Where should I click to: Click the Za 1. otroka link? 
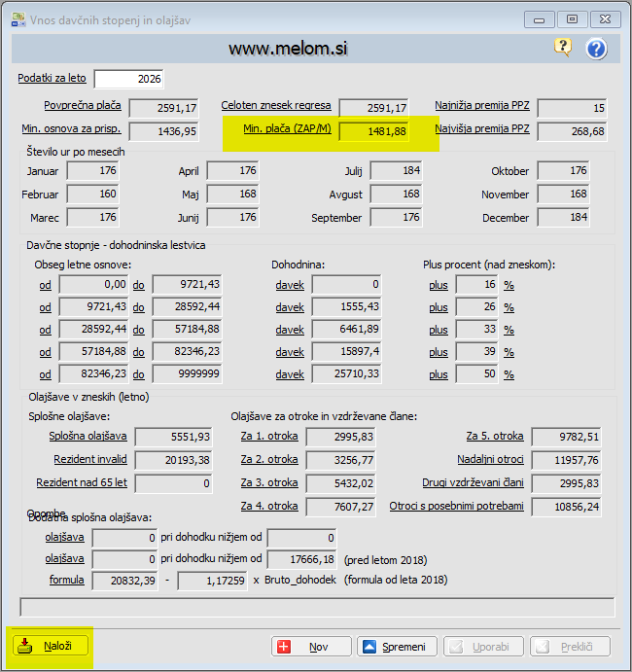pos(269,435)
